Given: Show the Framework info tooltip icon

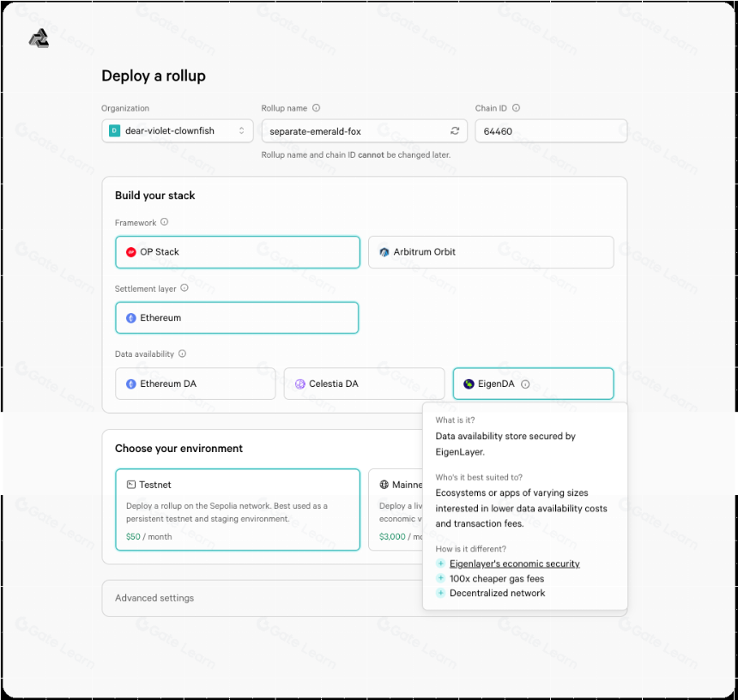Looking at the screenshot, I should pos(164,222).
